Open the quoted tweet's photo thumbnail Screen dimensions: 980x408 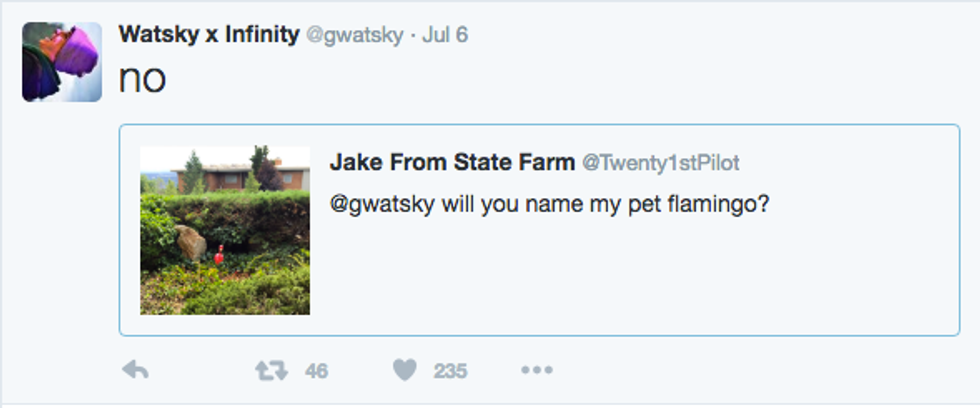click(x=225, y=231)
